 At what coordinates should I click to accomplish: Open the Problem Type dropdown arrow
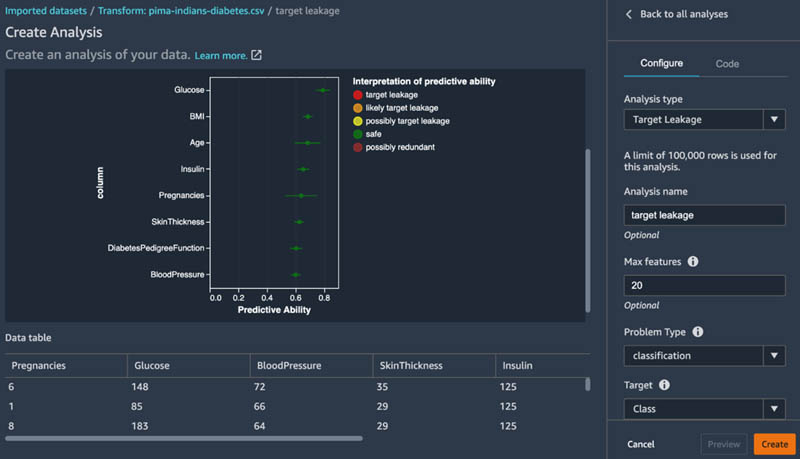point(774,355)
